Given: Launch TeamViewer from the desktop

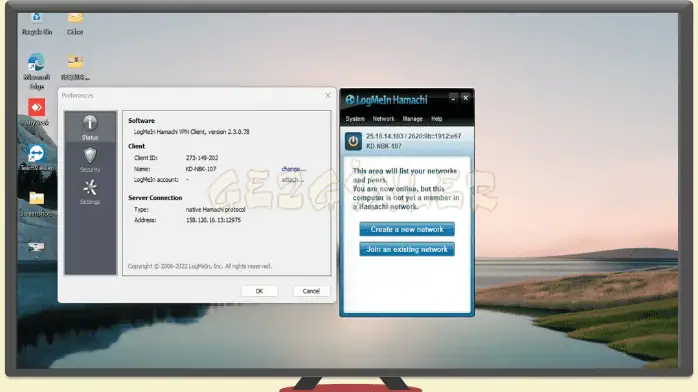Looking at the screenshot, I should [x=37, y=157].
